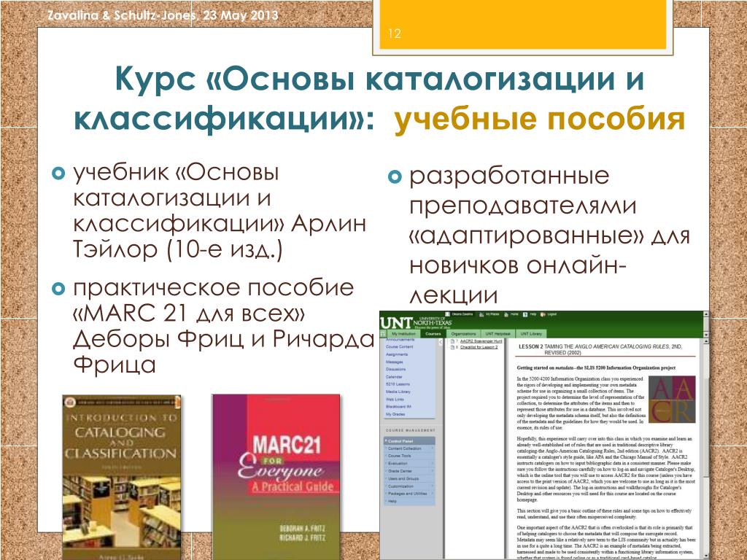Screen dimensions: 747x560
Task: Click the Zavalina & Schultz-Jones date caption
Action: 163,15
